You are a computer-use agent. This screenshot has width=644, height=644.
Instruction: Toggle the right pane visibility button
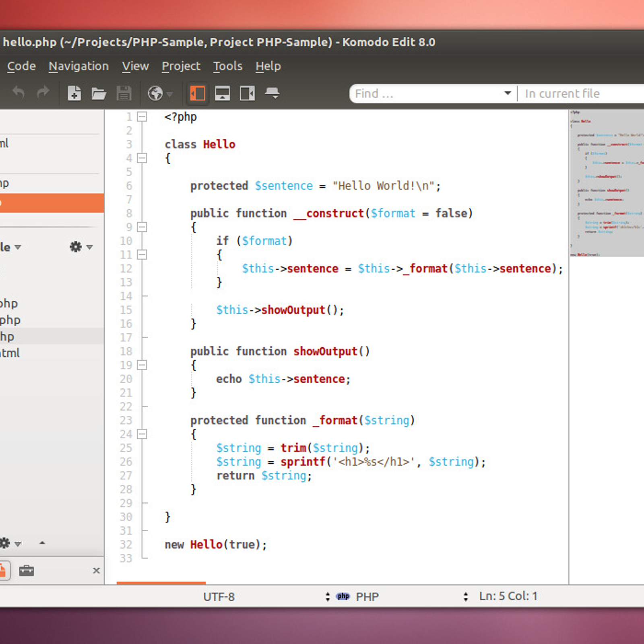247,93
